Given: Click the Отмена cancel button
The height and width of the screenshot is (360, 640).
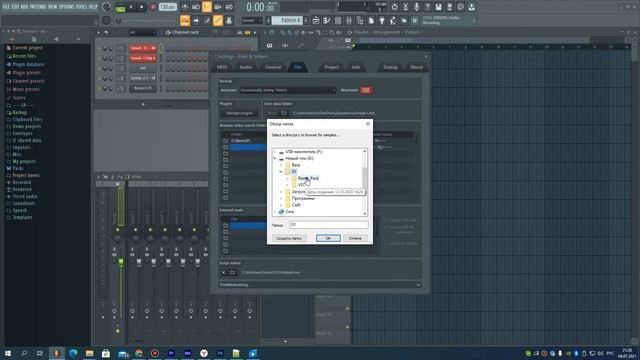Looking at the screenshot, I should click(x=355, y=238).
